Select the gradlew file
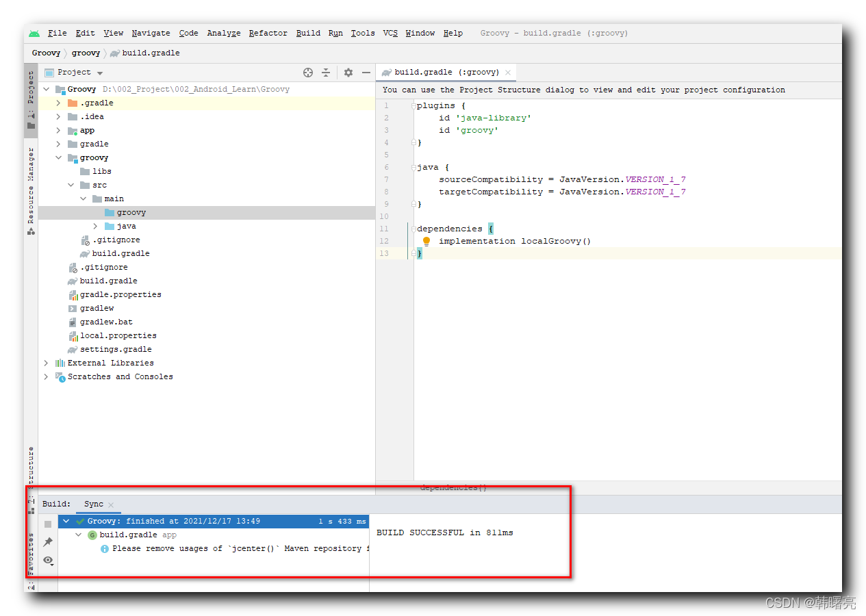Viewport: 866px width, 616px height. point(90,308)
